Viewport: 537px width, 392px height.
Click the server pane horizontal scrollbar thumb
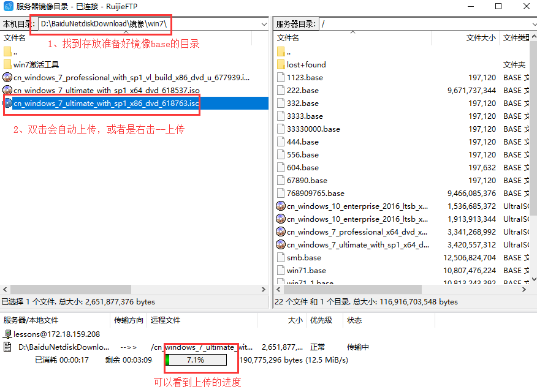tap(352, 289)
